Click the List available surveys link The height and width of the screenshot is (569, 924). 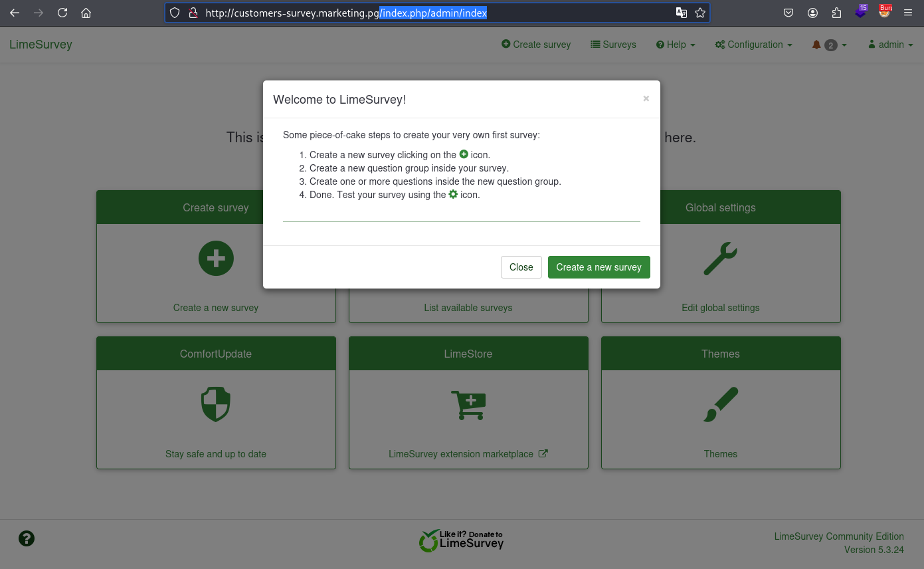point(468,308)
